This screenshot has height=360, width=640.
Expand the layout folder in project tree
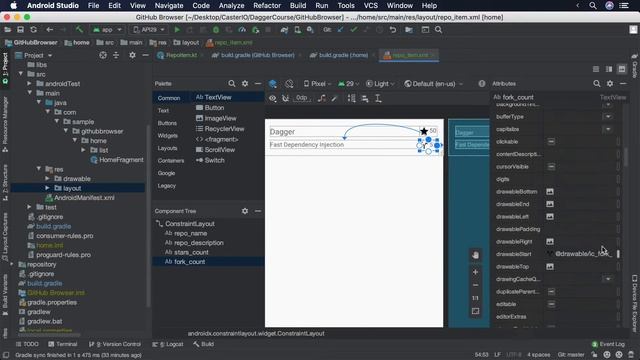pos(48,188)
